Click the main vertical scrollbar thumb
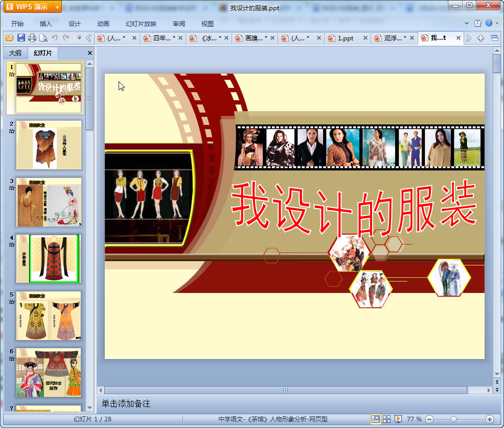 497,64
